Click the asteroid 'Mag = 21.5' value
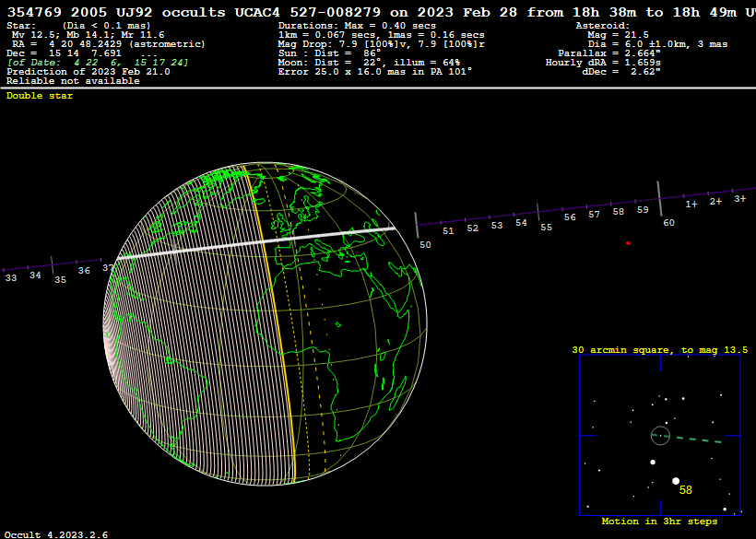The width and height of the screenshot is (756, 539). pyautogui.click(x=618, y=35)
